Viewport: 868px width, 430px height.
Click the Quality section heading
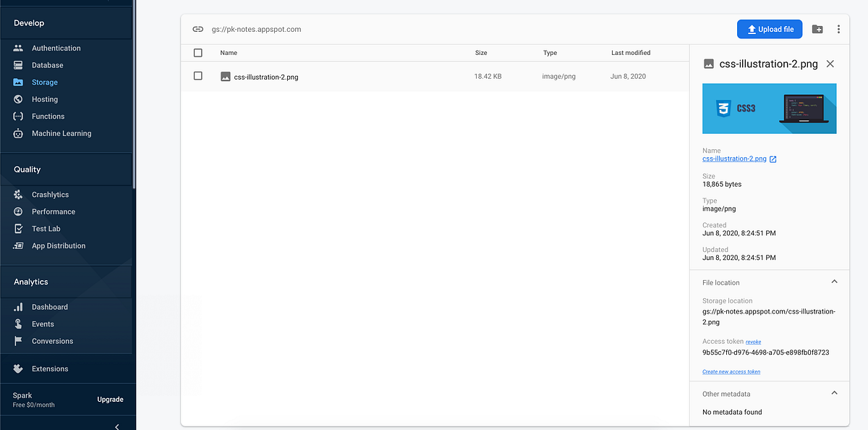click(x=27, y=169)
